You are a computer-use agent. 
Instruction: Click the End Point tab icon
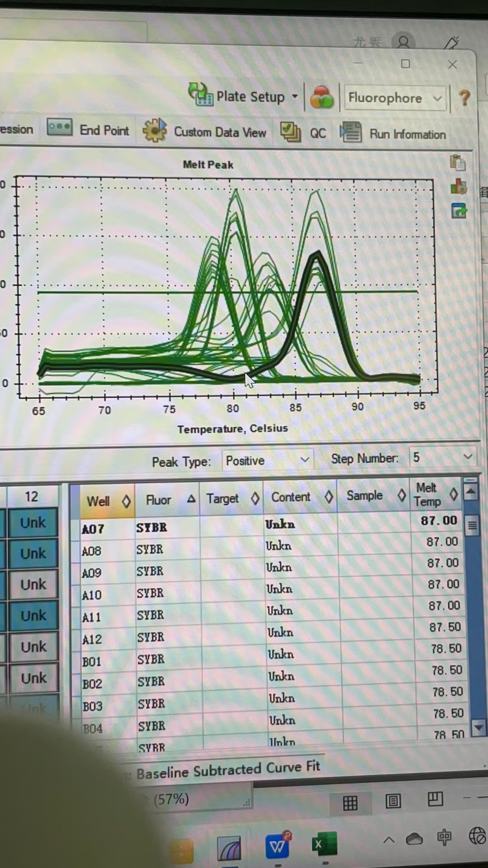(x=59, y=127)
